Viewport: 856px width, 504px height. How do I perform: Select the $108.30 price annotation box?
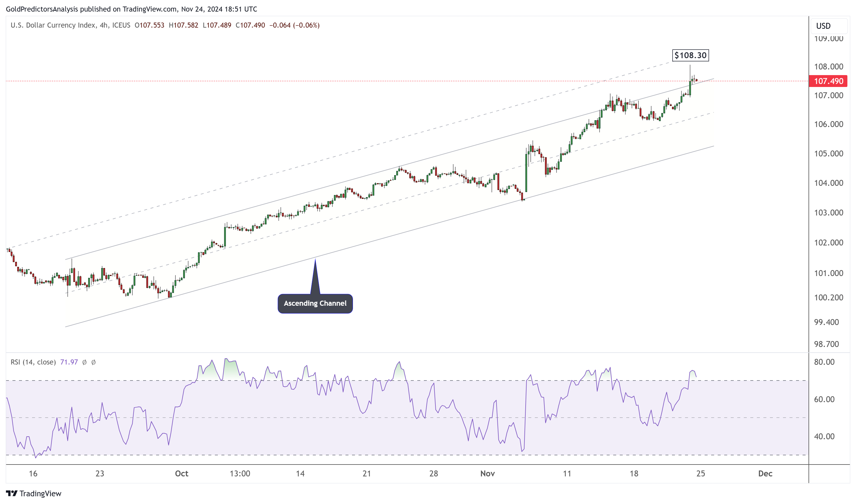click(x=690, y=56)
